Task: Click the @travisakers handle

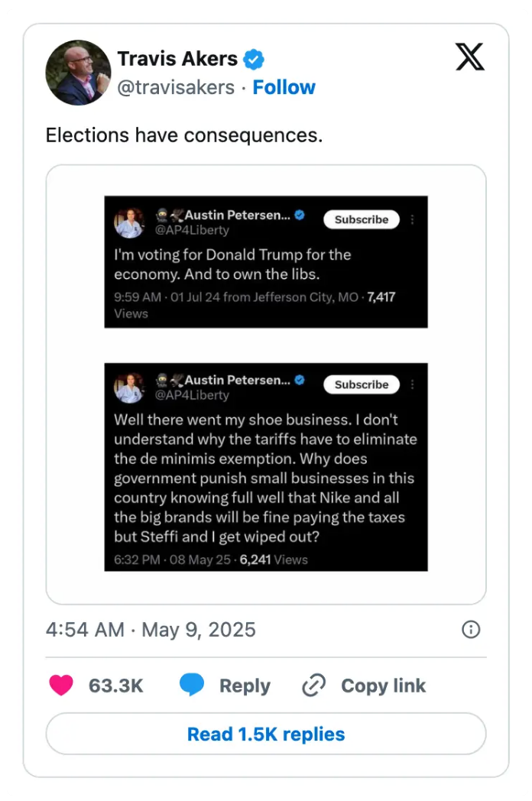Action: (177, 87)
